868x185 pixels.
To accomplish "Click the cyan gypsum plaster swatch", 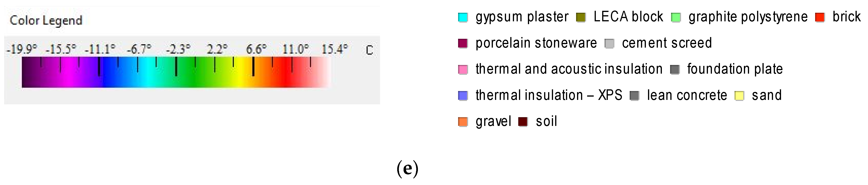I will (x=463, y=17).
